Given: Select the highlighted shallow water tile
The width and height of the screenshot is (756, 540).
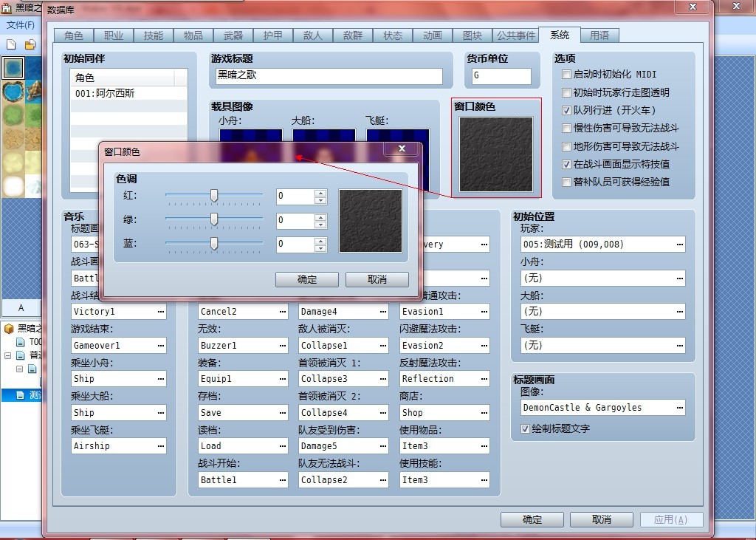Looking at the screenshot, I should [x=13, y=68].
